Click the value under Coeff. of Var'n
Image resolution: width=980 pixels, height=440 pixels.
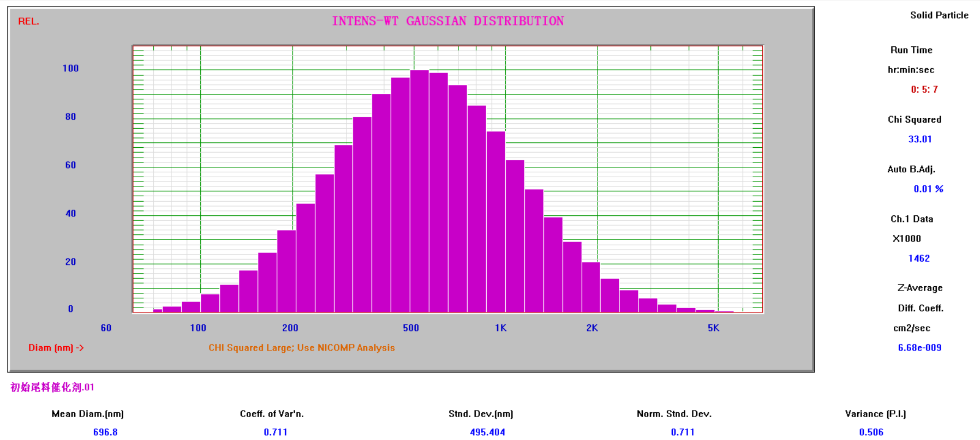click(276, 432)
